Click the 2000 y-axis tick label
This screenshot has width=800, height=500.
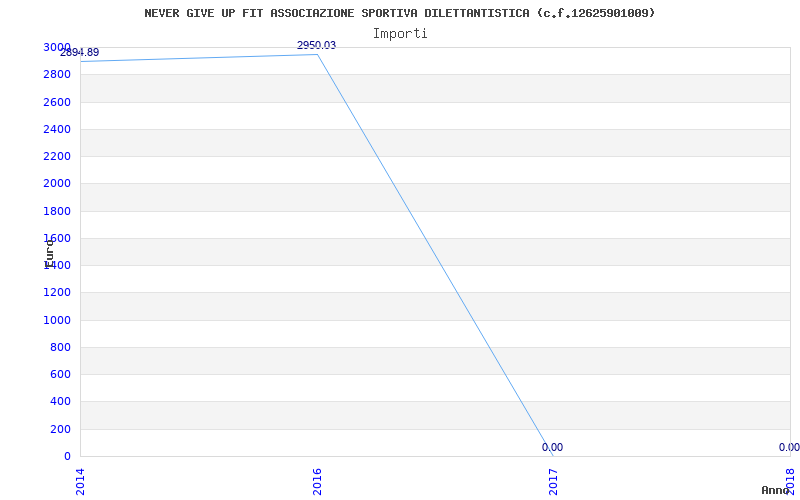(x=57, y=184)
